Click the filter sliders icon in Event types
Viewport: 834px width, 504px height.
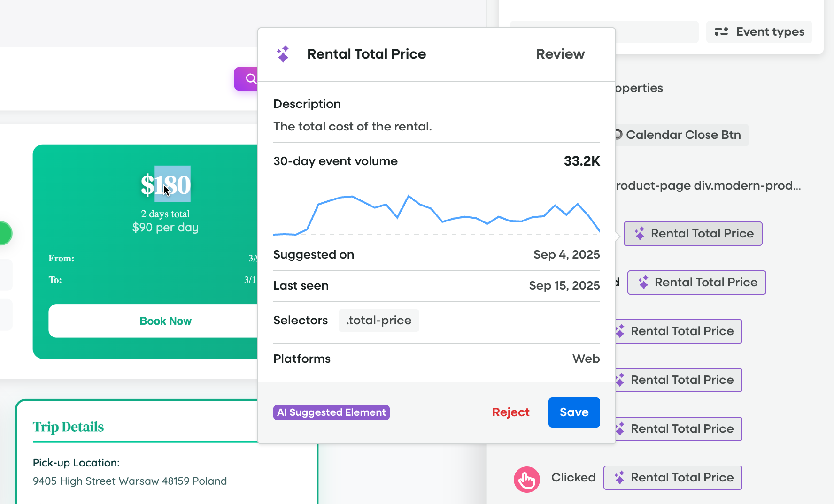(721, 32)
